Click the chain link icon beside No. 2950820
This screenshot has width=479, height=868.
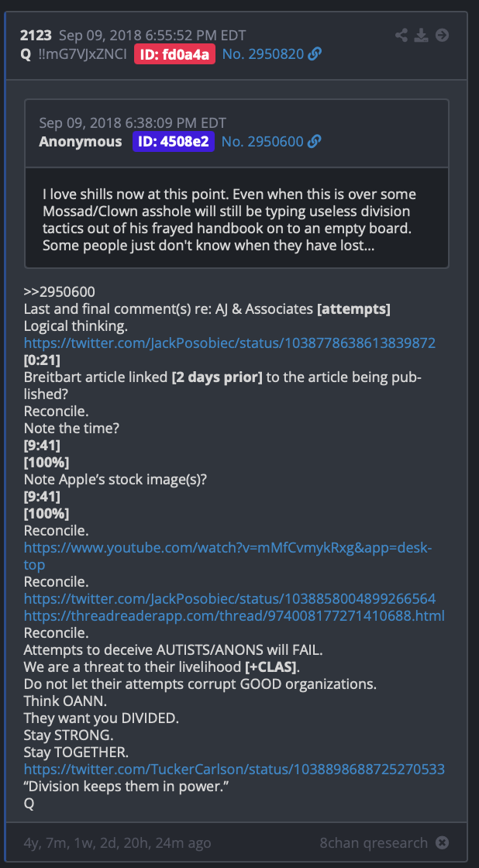315,54
